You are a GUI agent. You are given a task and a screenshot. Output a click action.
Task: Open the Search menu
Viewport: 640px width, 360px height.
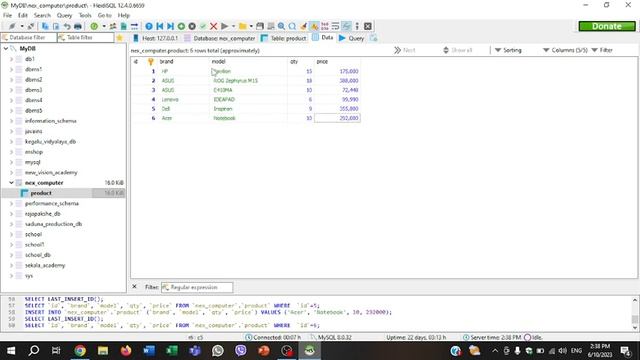click(42, 15)
